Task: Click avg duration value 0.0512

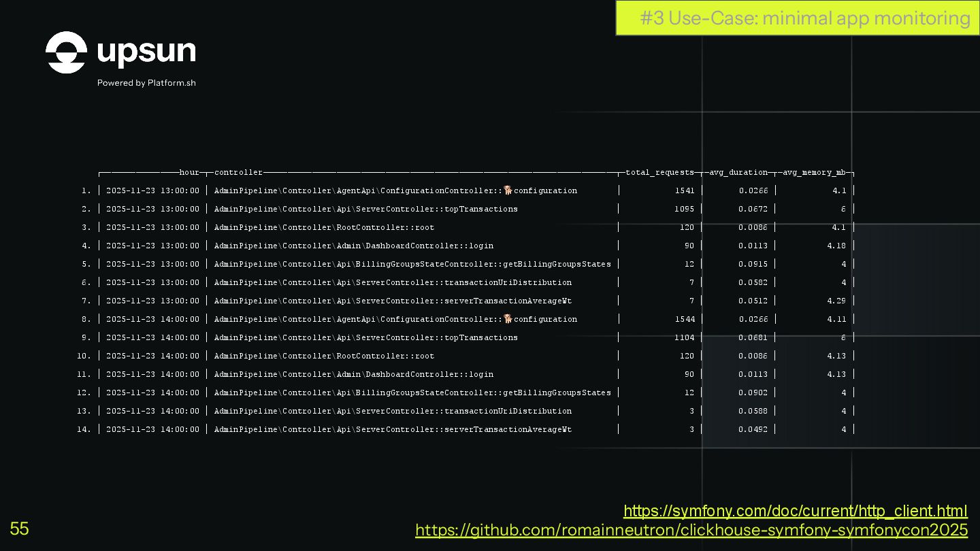Action: coord(753,301)
